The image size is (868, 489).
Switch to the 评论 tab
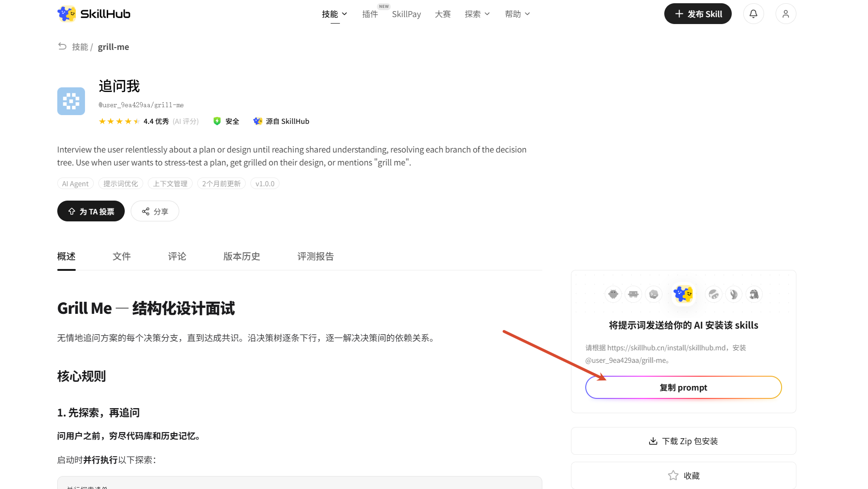[177, 257]
